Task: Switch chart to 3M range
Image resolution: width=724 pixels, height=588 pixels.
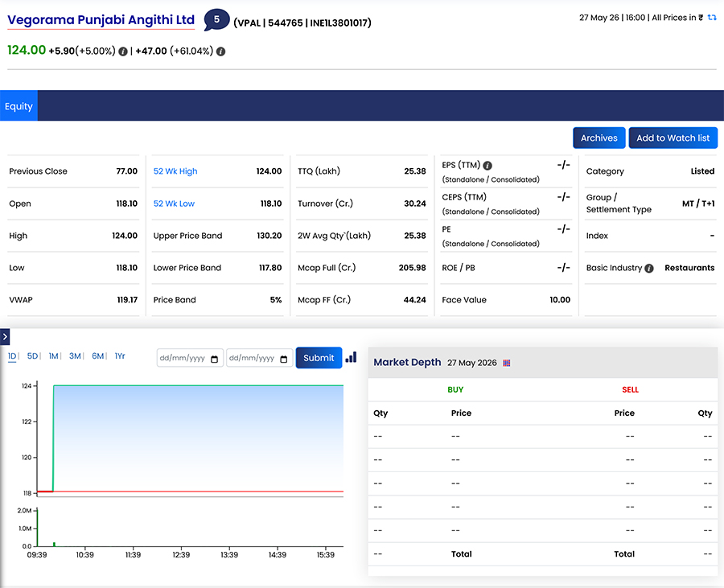Action: pyautogui.click(x=75, y=356)
